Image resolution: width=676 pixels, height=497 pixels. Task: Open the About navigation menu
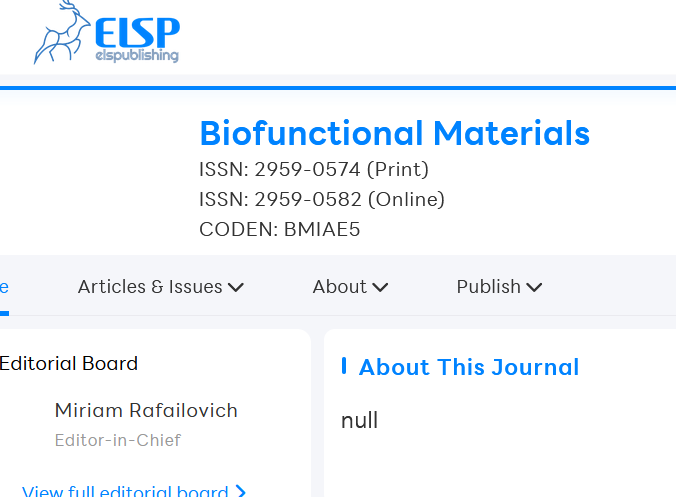pyautogui.click(x=339, y=287)
